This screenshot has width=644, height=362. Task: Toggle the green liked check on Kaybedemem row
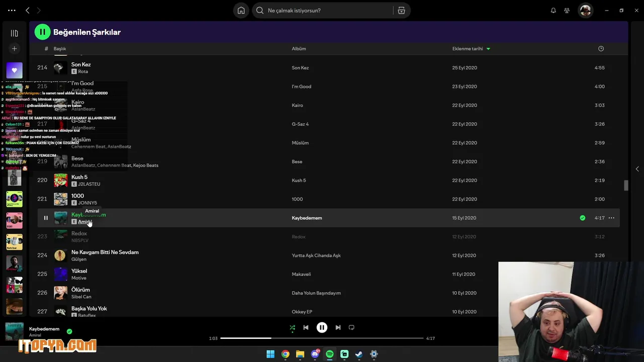[583, 218]
